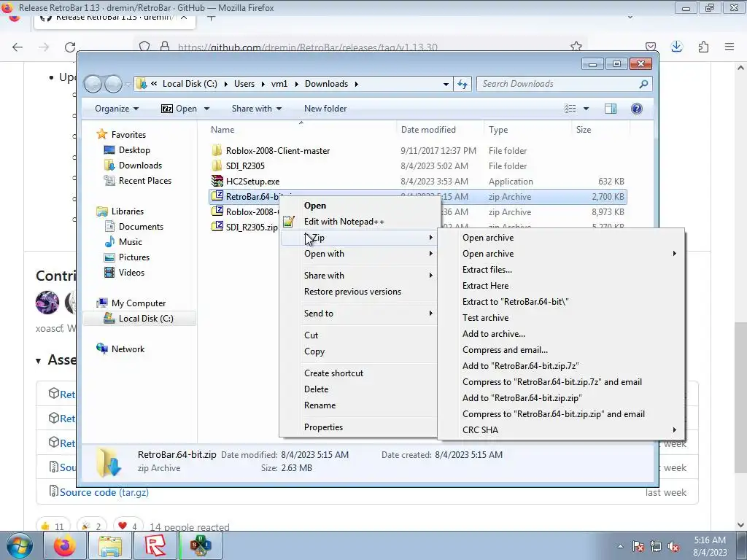Select My Computer in navigation pane

click(138, 303)
